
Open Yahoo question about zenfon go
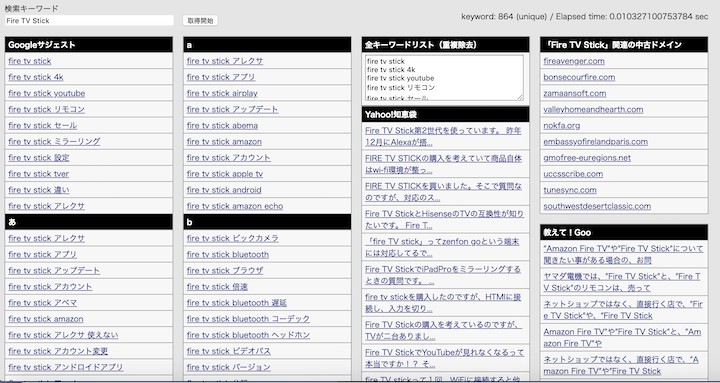tap(442, 247)
